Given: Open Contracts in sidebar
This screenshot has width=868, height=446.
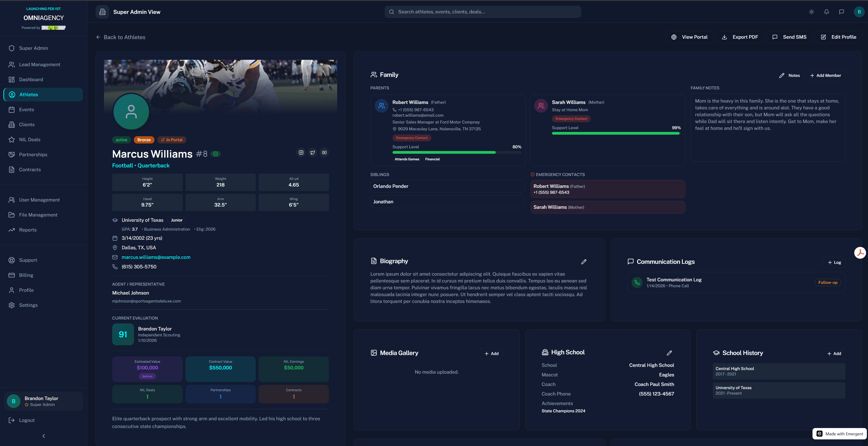Looking at the screenshot, I should [x=43, y=170].
